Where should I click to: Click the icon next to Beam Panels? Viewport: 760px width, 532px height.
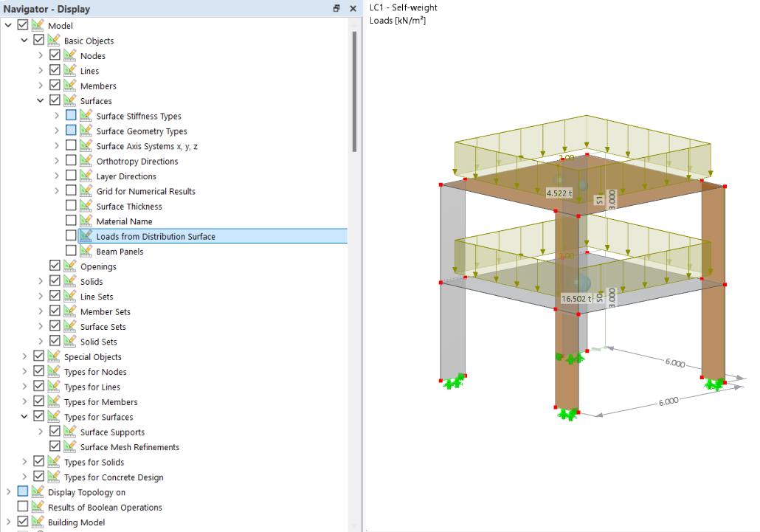pyautogui.click(x=86, y=250)
